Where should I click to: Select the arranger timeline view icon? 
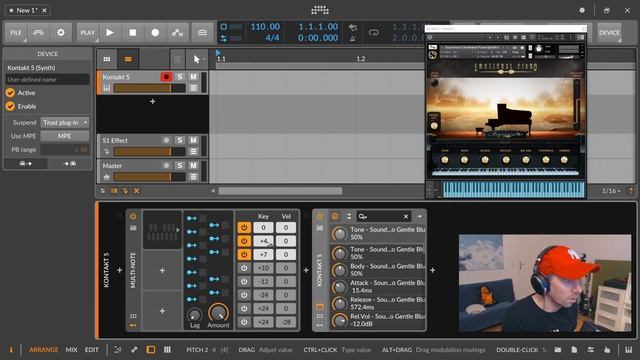coord(128,59)
